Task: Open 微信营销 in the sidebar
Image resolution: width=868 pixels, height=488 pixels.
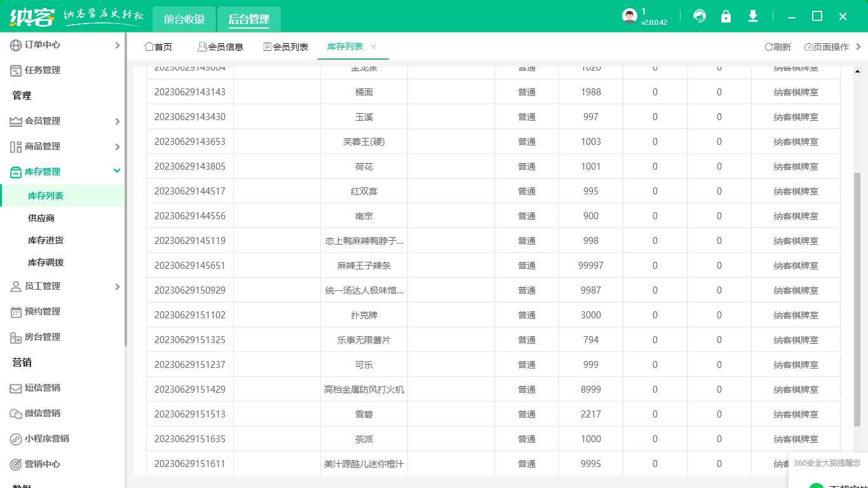Action: pyautogui.click(x=43, y=414)
